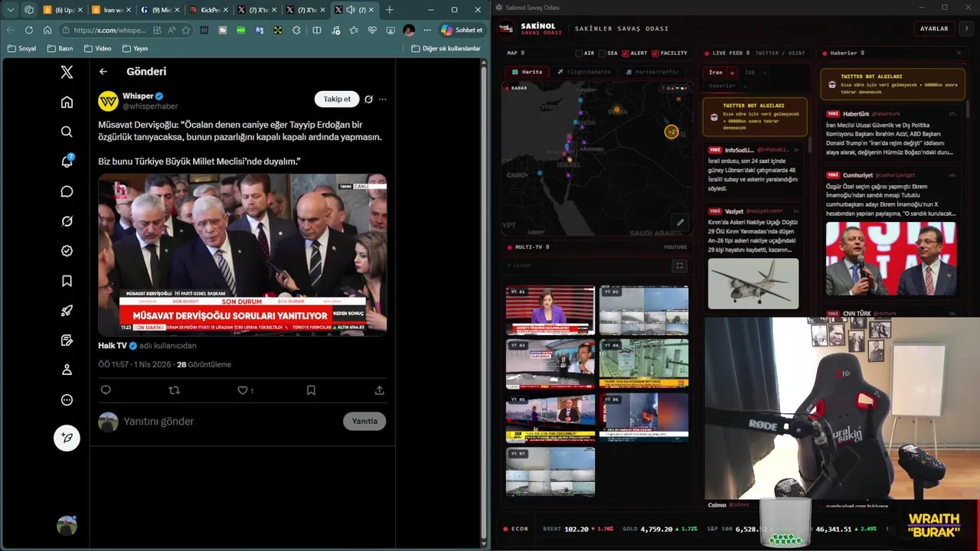
Task: Click the white compose post button
Action: [x=67, y=438]
